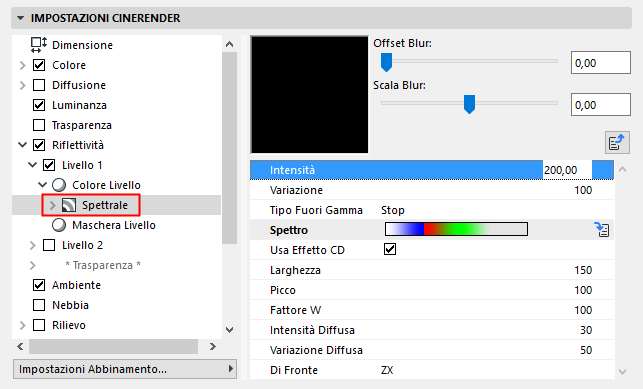The width and height of the screenshot is (643, 389).
Task: Toggle the Colore channel checkbox
Action: coord(39,65)
